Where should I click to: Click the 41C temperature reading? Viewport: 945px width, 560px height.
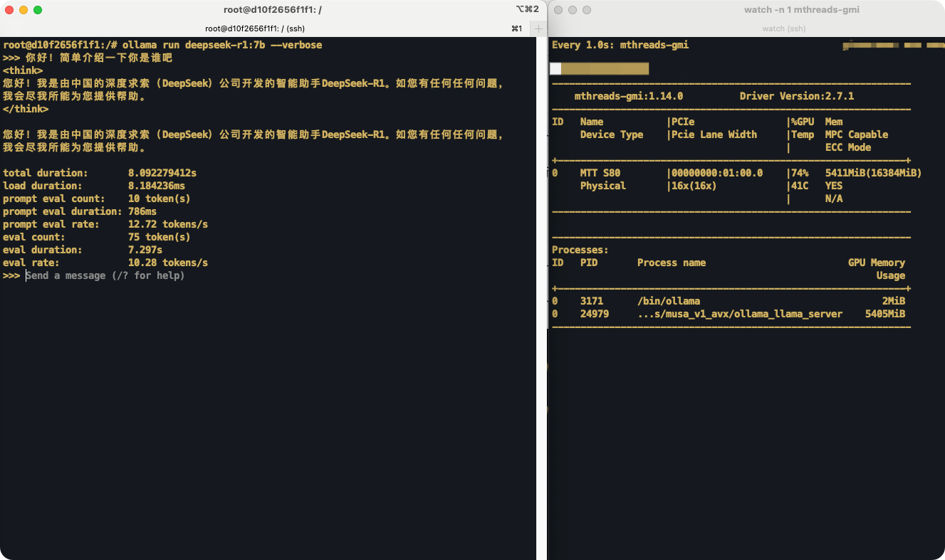[x=800, y=186]
